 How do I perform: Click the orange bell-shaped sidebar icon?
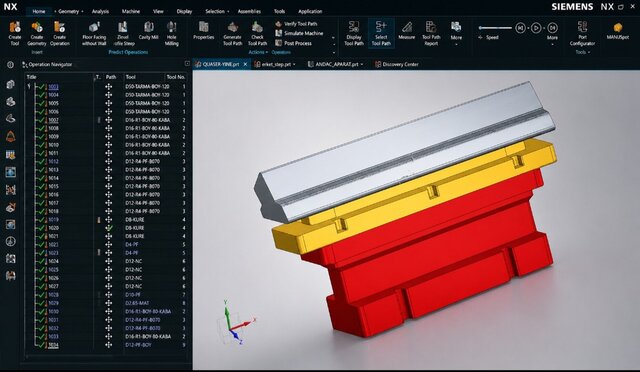pyautogui.click(x=11, y=136)
